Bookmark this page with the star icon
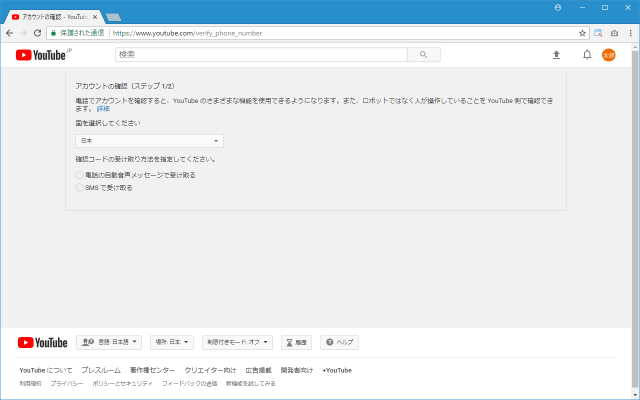 [x=582, y=32]
